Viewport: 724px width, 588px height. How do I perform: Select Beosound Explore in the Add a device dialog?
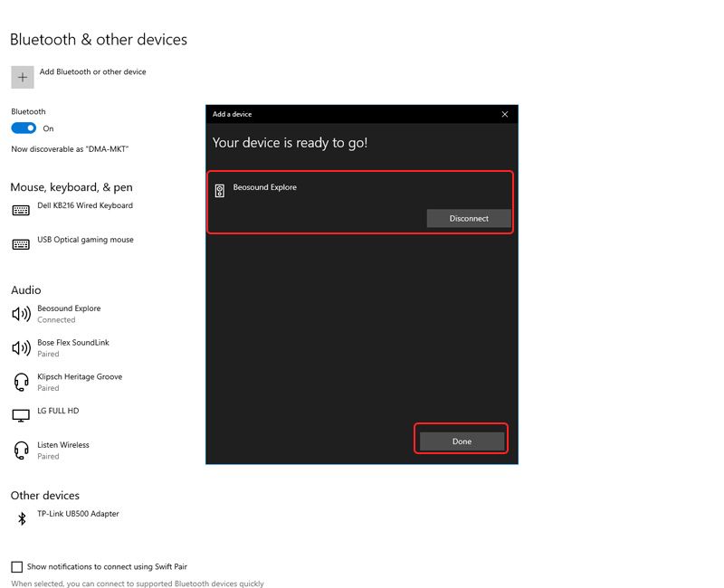pyautogui.click(x=264, y=187)
